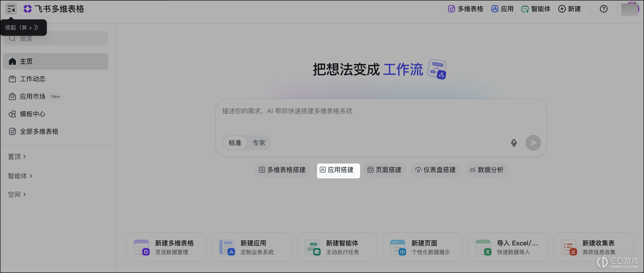Click 新建智能体 card
This screenshot has width=644, height=273.
(337, 247)
